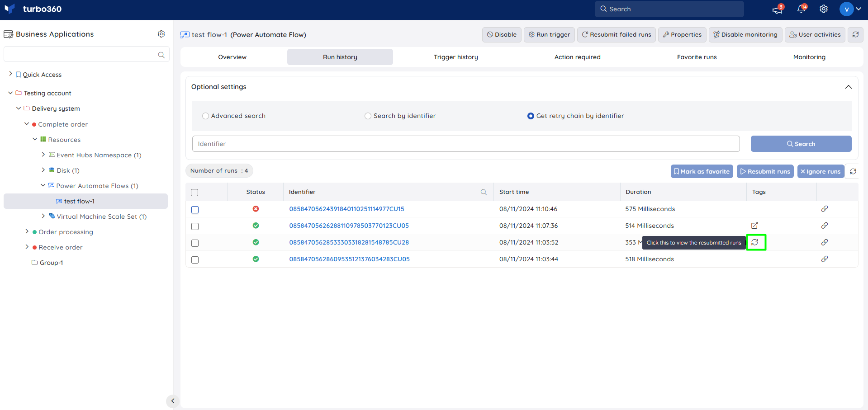Search within the Identifier column
Viewport: 868px width, 410px height.
click(484, 192)
